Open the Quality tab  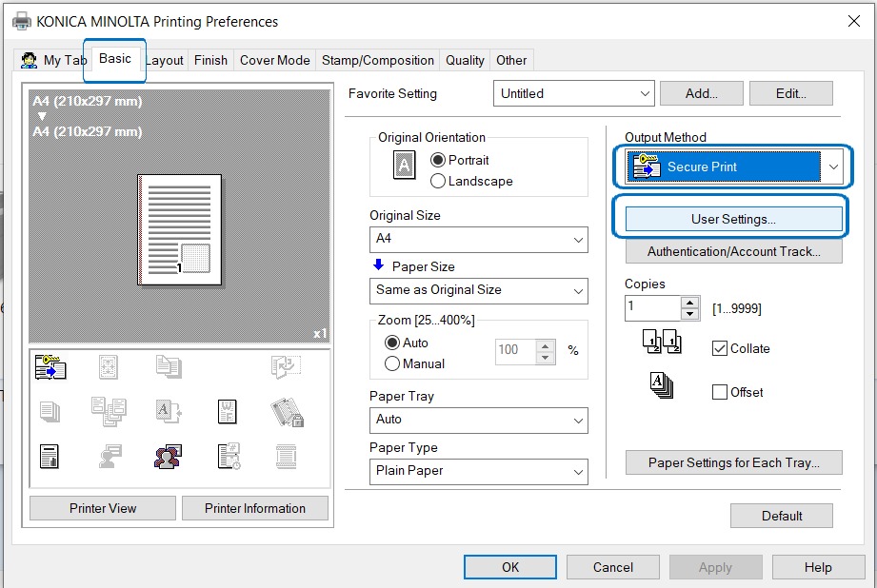tap(465, 60)
